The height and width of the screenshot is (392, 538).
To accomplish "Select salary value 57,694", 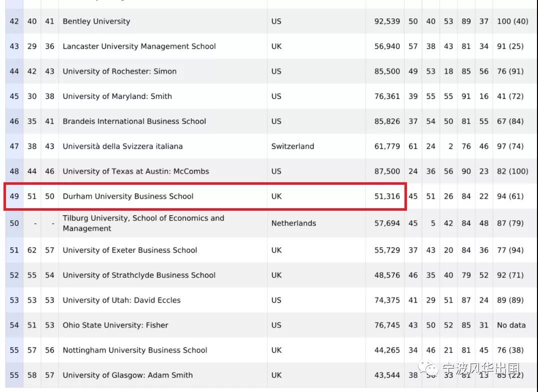I will point(387,223).
